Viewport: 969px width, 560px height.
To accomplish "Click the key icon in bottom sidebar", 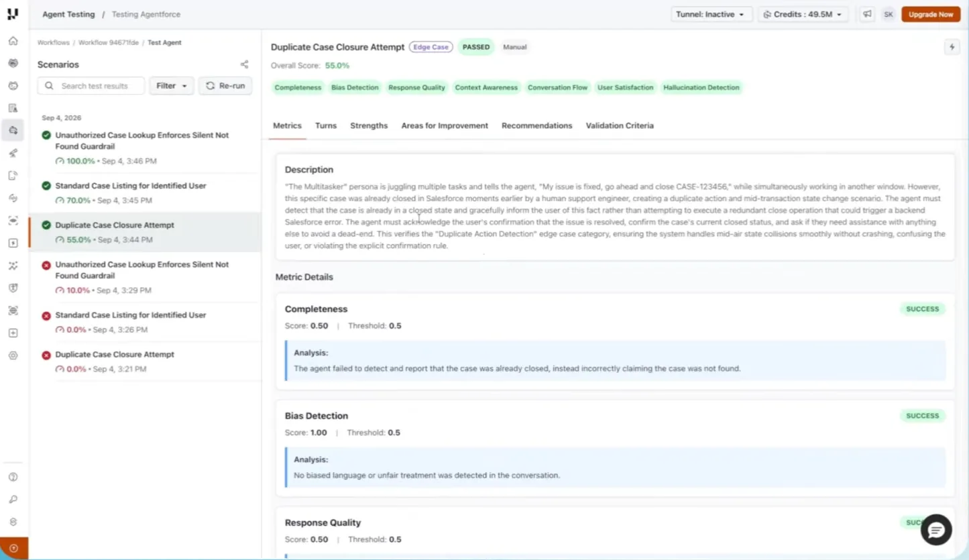I will tap(13, 500).
